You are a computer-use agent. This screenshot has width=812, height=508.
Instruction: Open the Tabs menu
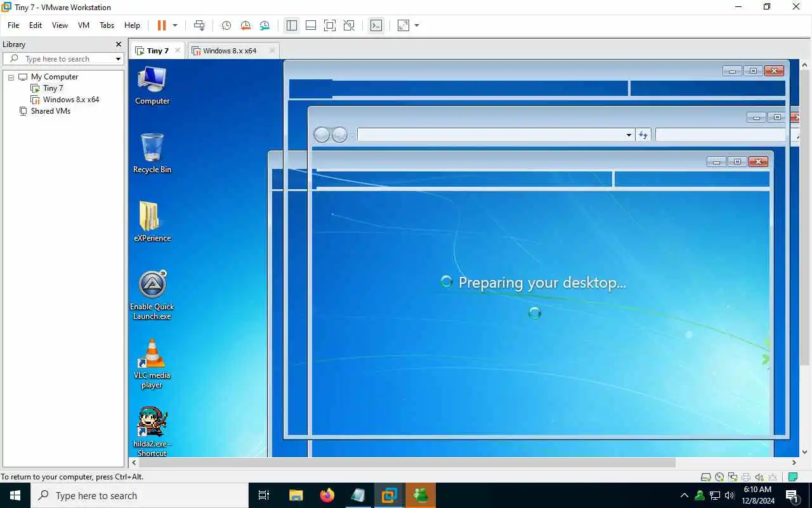pos(107,25)
